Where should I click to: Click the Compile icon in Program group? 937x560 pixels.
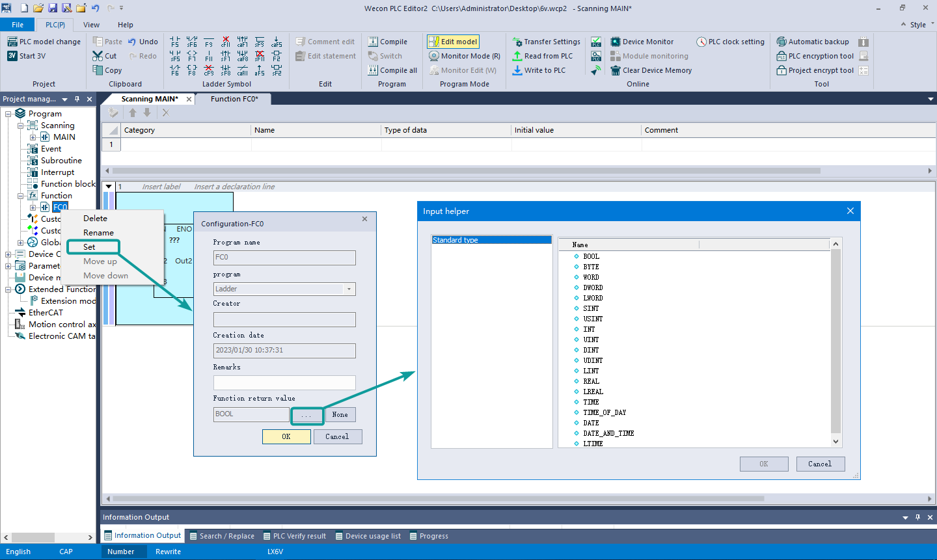point(373,42)
